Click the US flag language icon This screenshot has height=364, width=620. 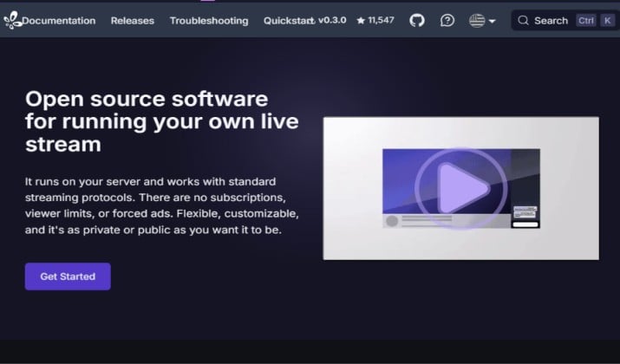pos(477,21)
